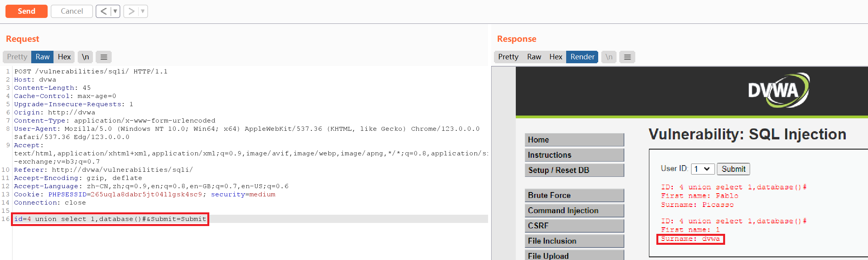
Task: Switch Request view to Pretty tab
Action: [x=17, y=57]
